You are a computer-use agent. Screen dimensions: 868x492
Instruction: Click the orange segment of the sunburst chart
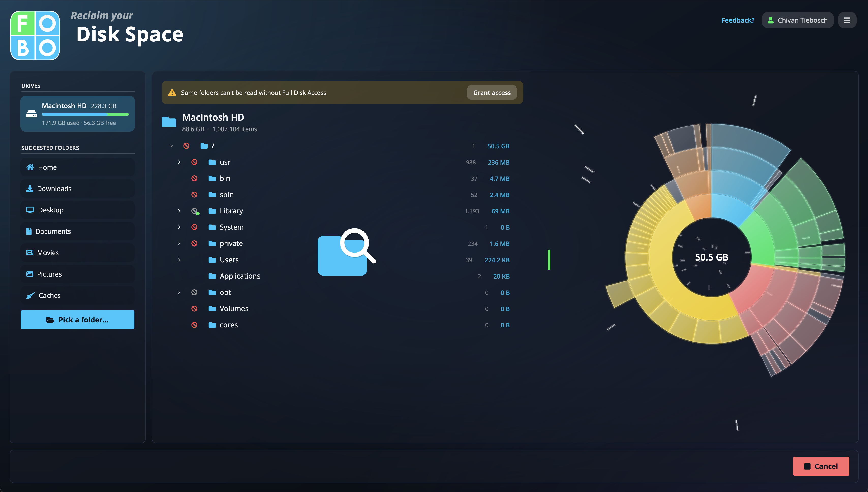coord(701,207)
